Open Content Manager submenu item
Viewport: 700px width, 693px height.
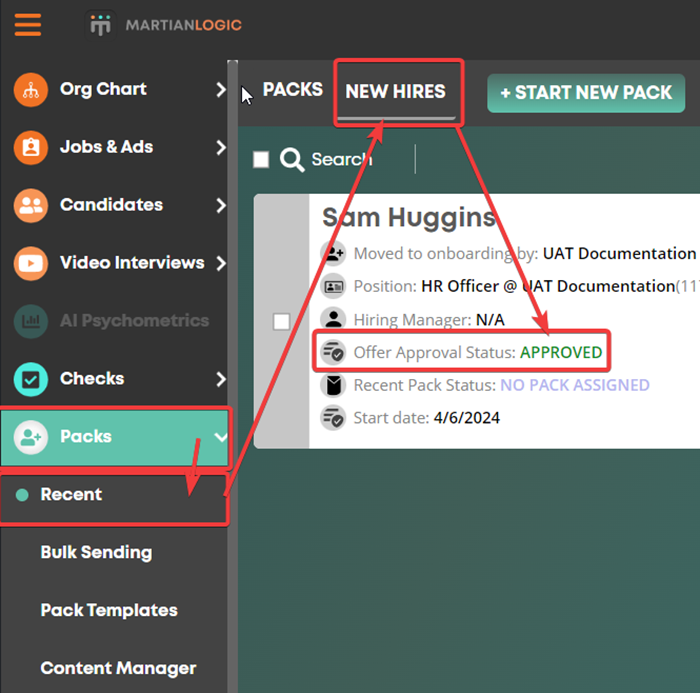[x=118, y=668]
